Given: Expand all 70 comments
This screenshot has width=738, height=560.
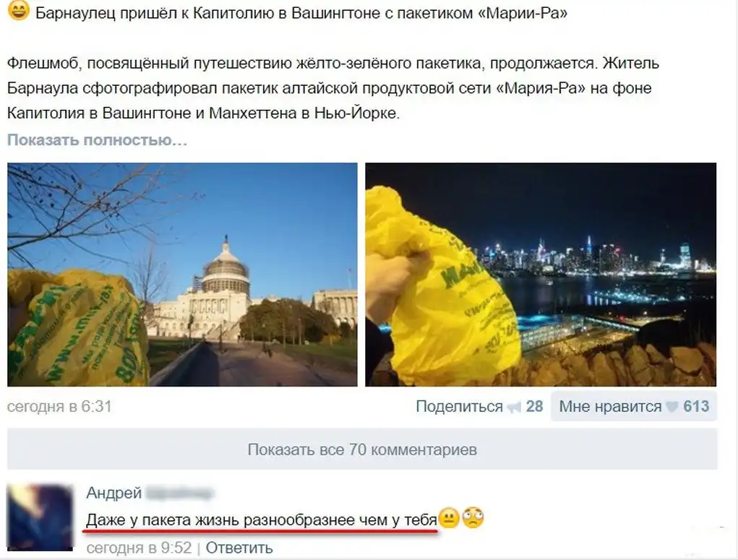Looking at the screenshot, I should tap(362, 449).
